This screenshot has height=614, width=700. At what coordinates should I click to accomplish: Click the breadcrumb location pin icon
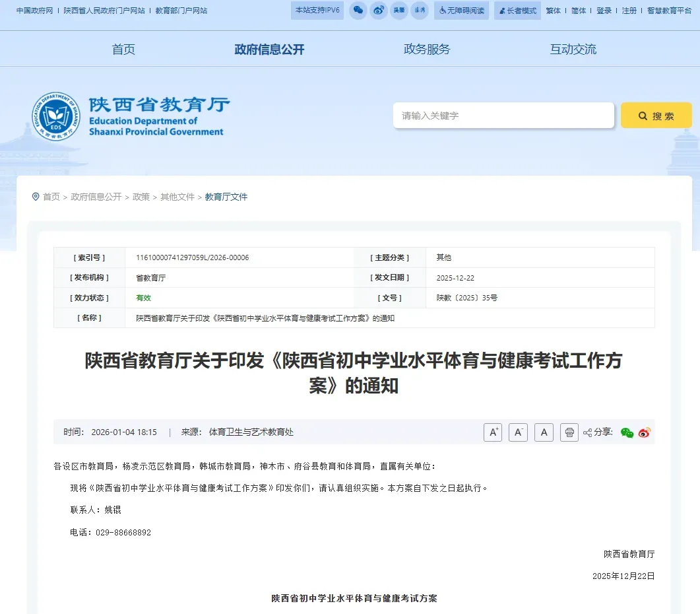[36, 197]
